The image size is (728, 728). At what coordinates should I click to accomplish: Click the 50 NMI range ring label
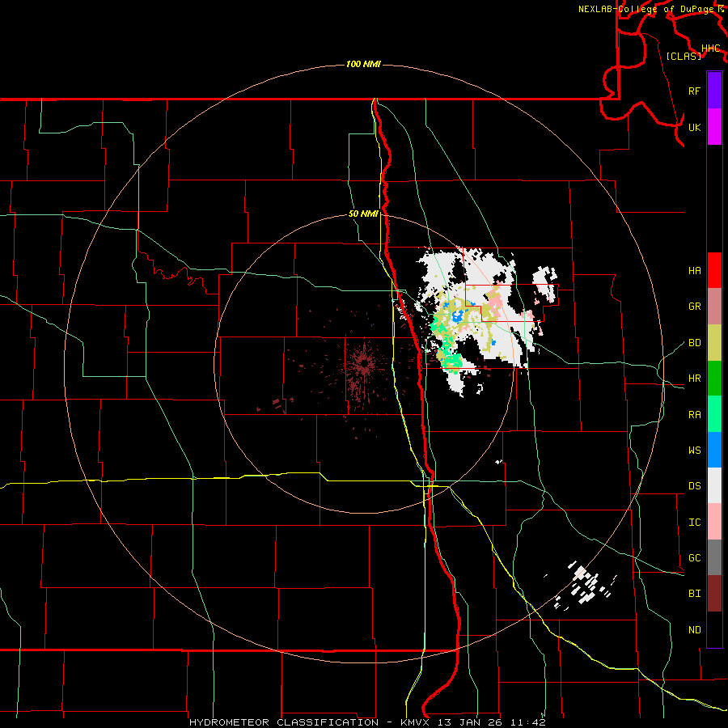pyautogui.click(x=363, y=214)
